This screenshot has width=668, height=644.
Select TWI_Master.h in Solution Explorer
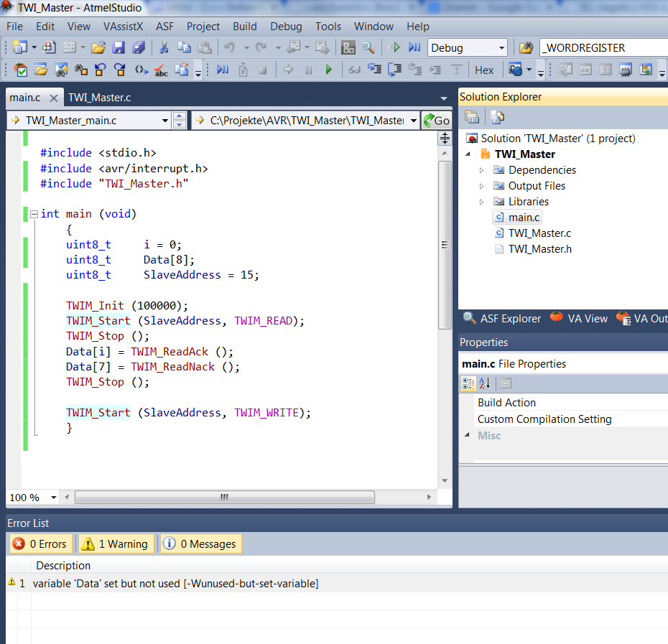point(533,248)
